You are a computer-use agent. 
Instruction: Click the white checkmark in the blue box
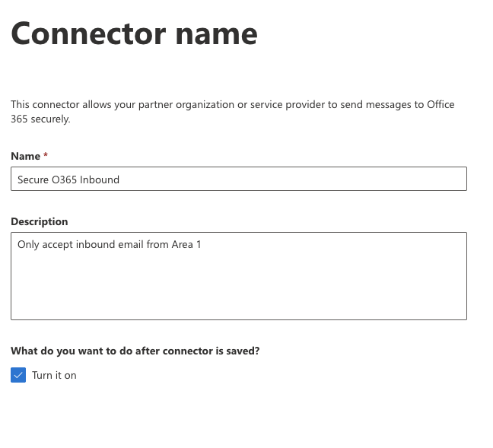[18, 375]
